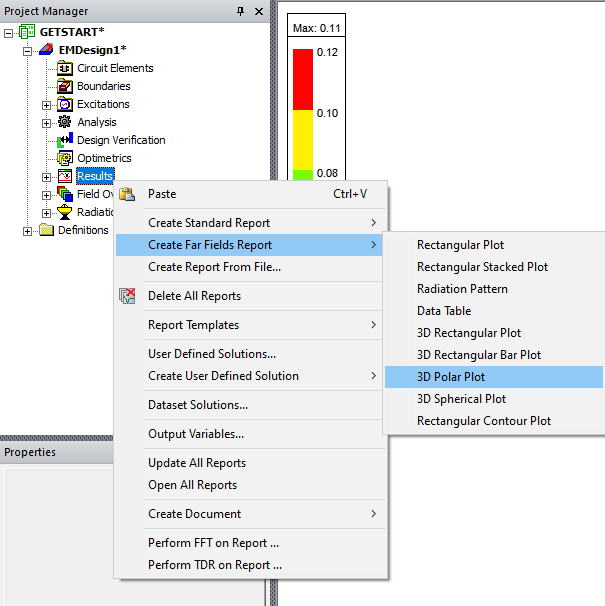Click the Definitions folder icon
This screenshot has width=605, height=606.
(46, 230)
